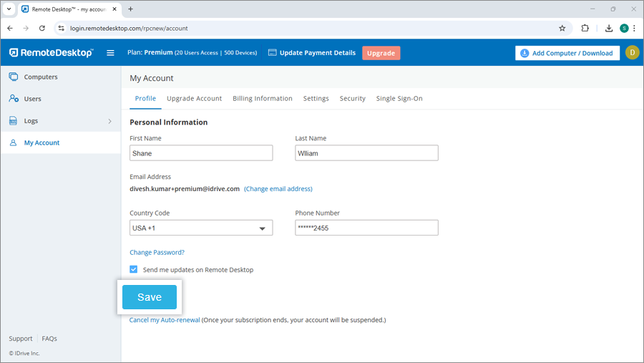Click the hamburger menu icon in header
644x363 pixels.
coord(110,53)
